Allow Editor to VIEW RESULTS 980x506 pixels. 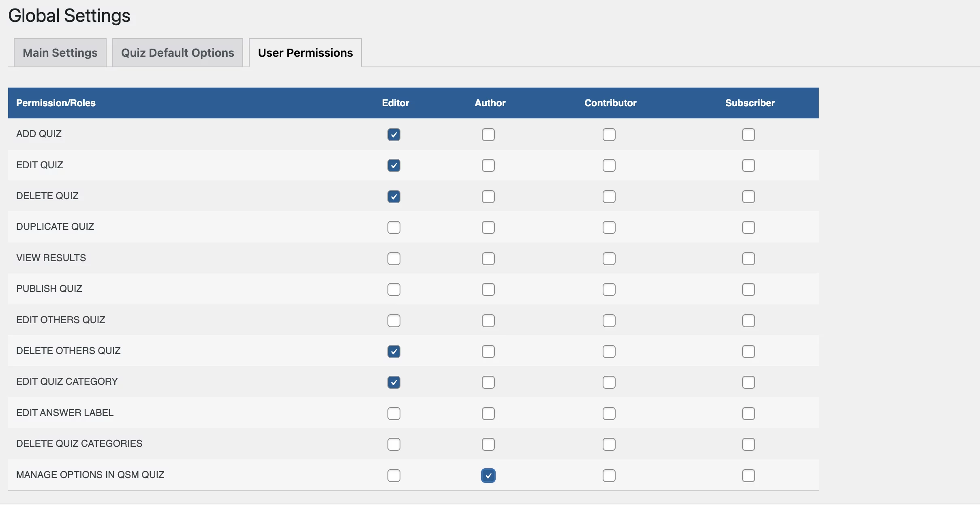394,259
